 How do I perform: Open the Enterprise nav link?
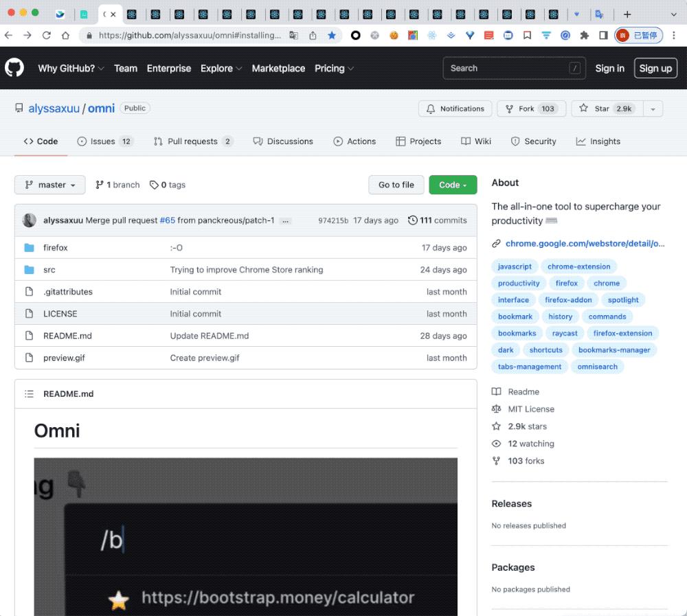pos(169,69)
